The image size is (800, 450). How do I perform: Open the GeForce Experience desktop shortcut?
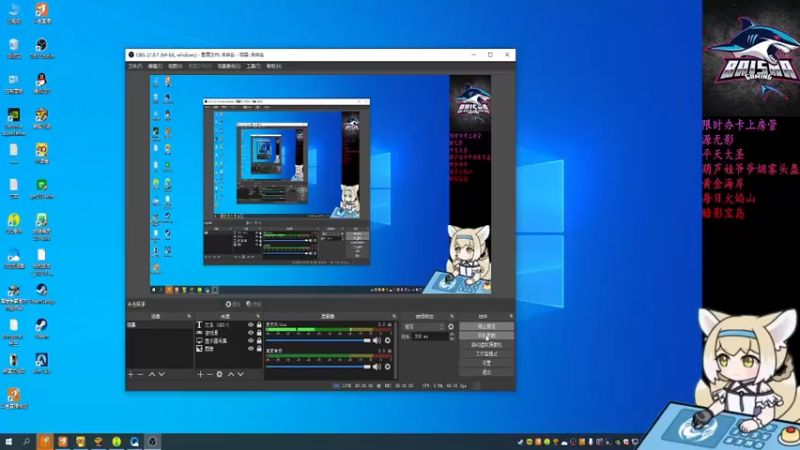click(14, 121)
